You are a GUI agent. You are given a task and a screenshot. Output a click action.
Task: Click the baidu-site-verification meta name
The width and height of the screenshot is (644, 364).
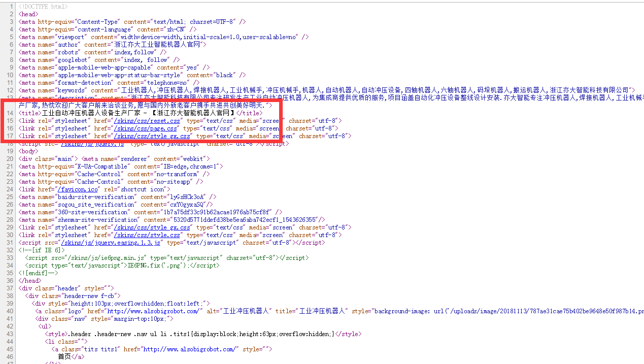[x=95, y=197]
